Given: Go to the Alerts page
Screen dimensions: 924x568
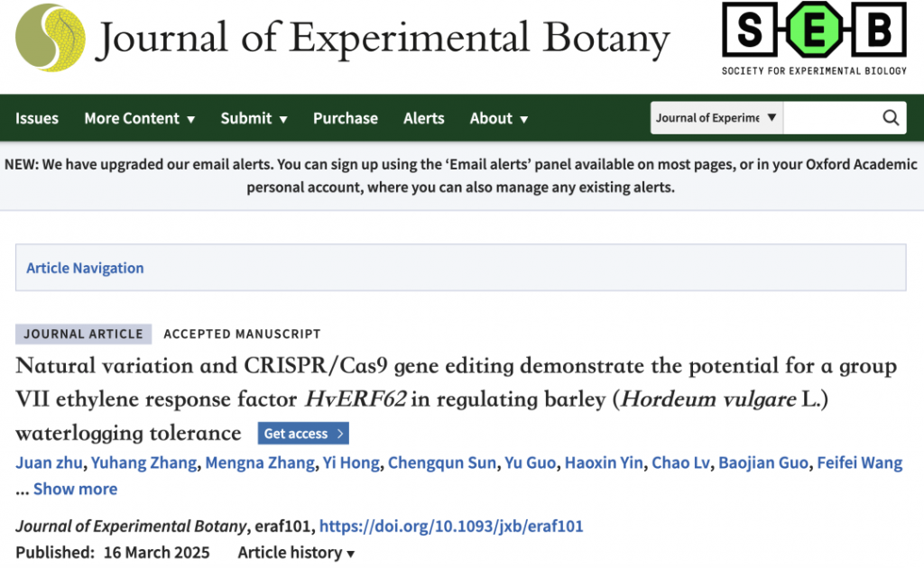Looking at the screenshot, I should (423, 118).
